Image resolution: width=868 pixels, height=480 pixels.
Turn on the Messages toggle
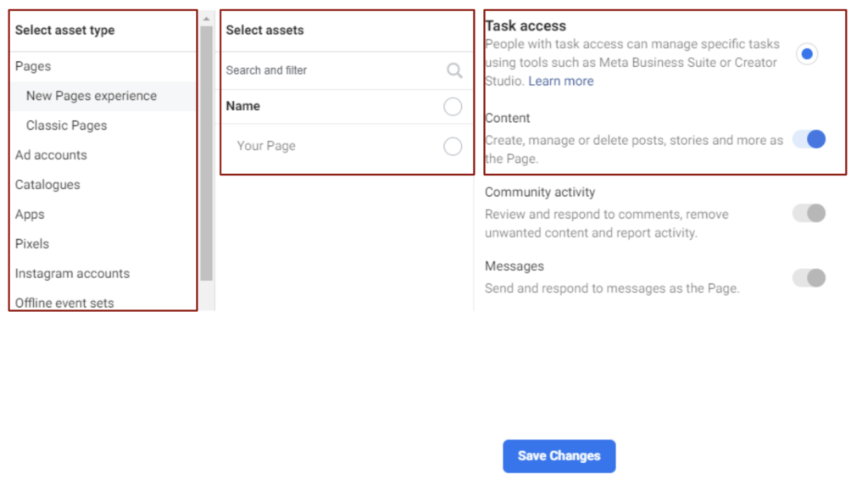pyautogui.click(x=809, y=277)
